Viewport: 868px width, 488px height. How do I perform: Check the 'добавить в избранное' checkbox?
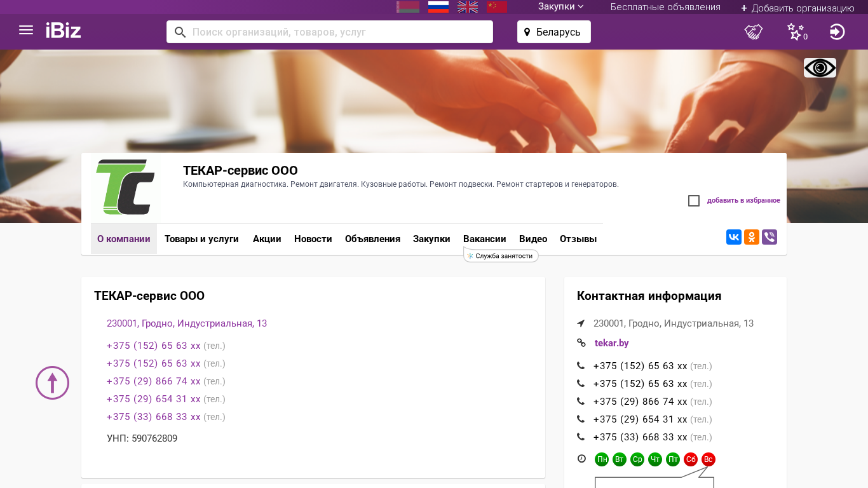coord(694,201)
